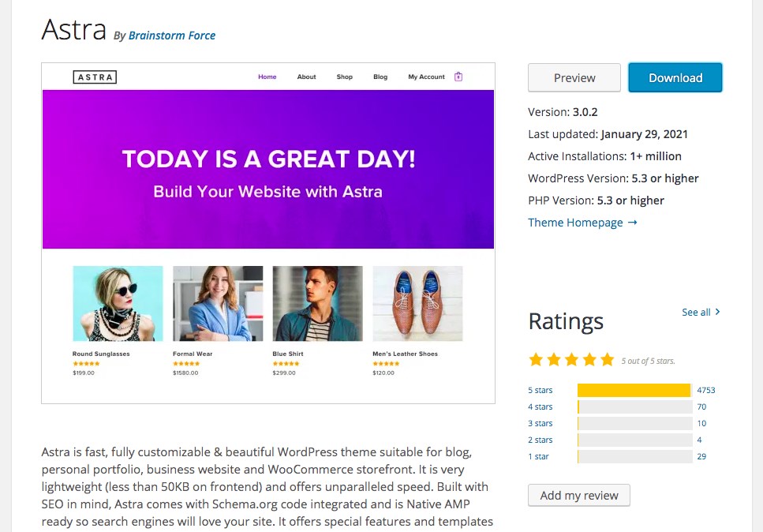Click the gold star rating icons under Ratings
763x532 pixels.
(x=571, y=360)
